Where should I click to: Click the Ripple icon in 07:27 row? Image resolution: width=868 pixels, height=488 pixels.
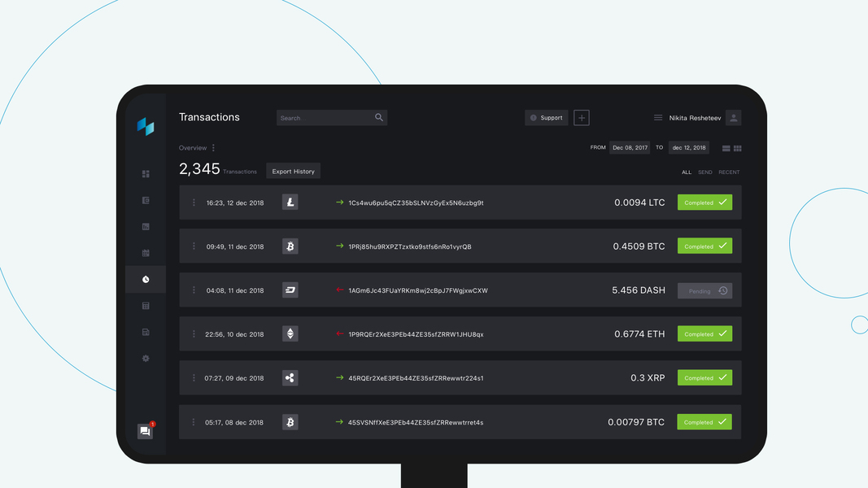[x=290, y=378]
